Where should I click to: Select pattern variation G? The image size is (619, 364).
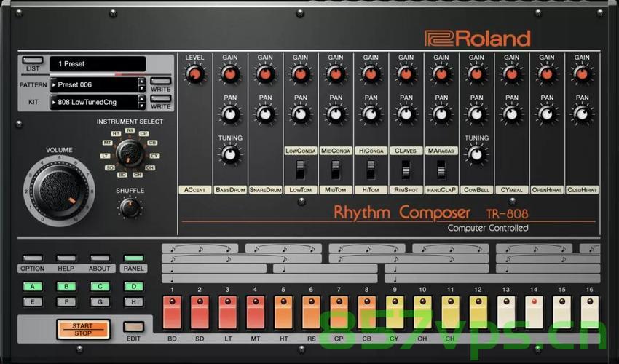100,302
